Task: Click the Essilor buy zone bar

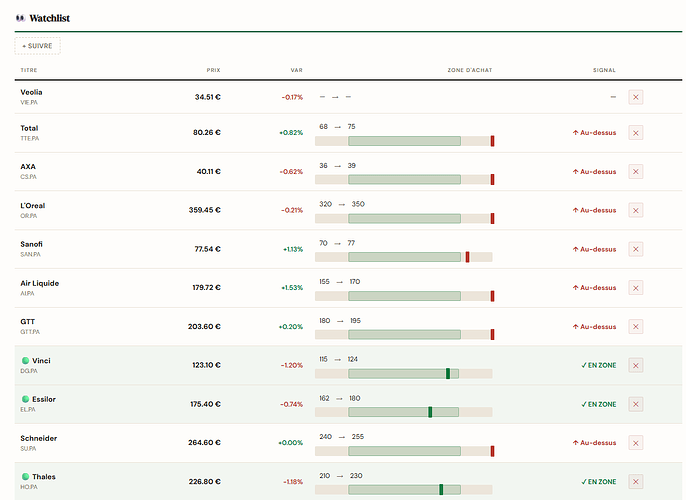Action: click(x=403, y=412)
